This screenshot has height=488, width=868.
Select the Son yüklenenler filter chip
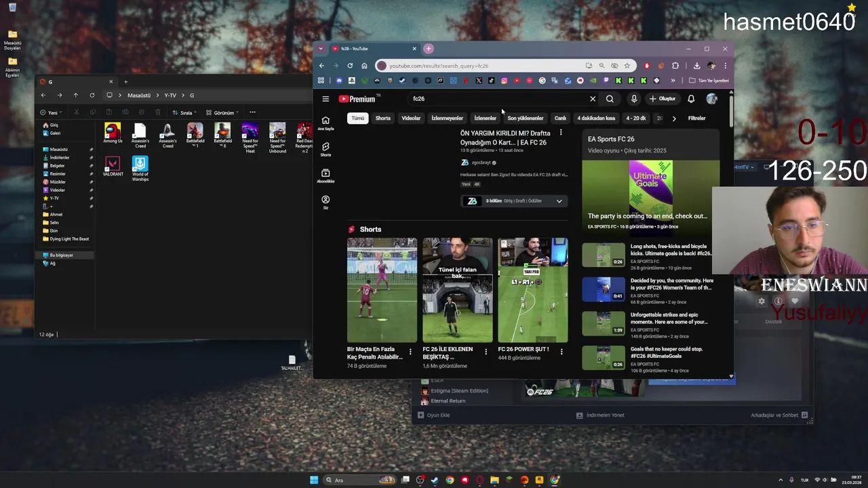(x=526, y=118)
